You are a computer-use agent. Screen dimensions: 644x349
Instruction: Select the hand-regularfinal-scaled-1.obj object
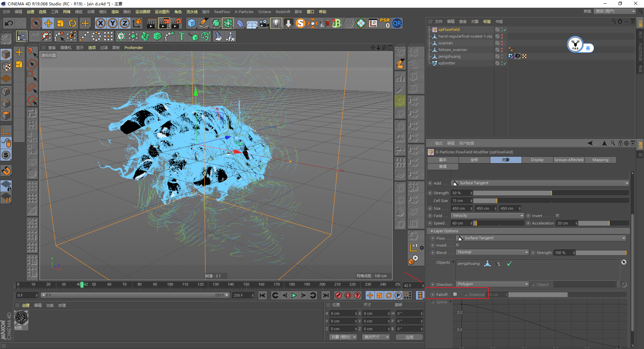pyautogui.click(x=465, y=36)
